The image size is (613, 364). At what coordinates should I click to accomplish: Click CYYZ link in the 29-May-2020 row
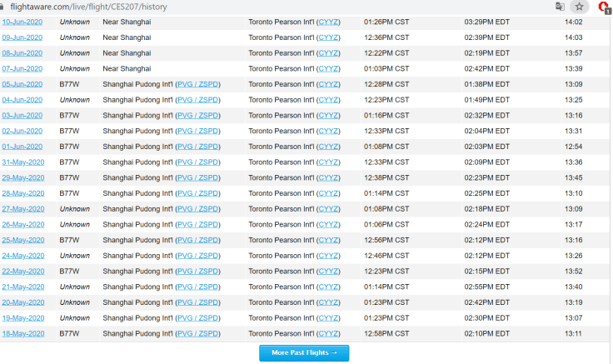click(327, 177)
